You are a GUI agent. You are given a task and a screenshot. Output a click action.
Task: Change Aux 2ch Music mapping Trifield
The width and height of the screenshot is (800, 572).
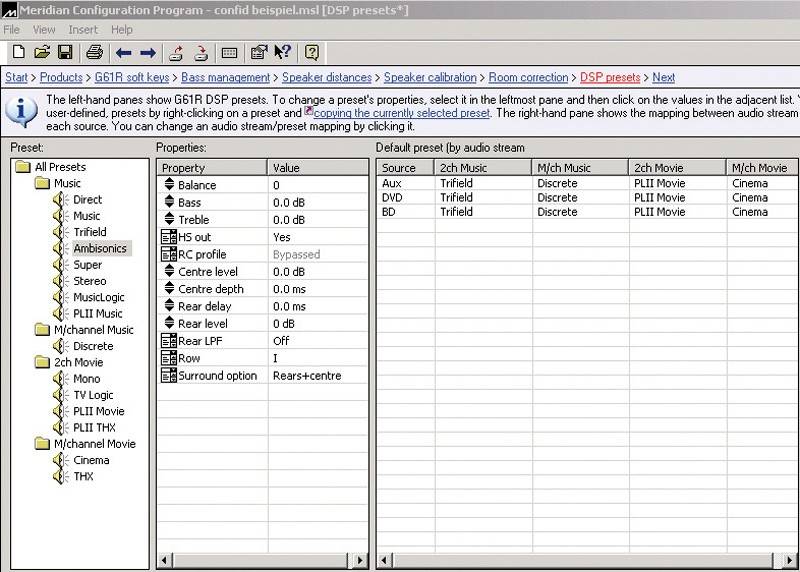coord(457,183)
